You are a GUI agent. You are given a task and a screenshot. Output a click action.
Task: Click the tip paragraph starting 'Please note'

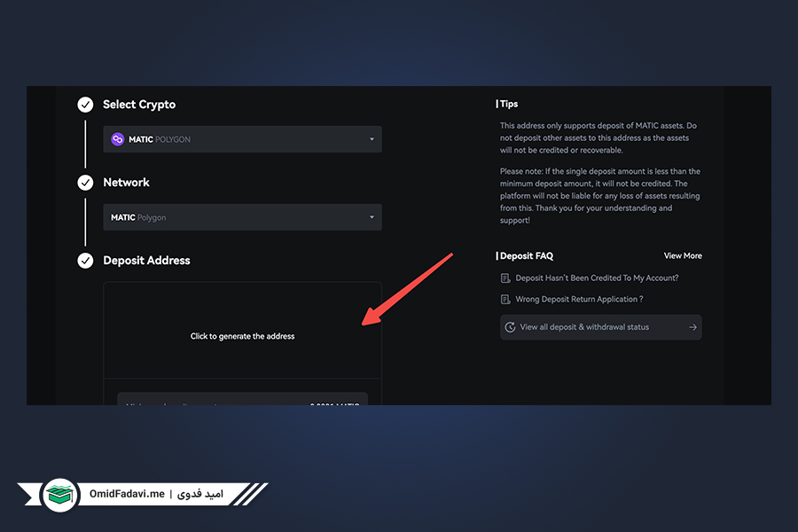[599, 196]
